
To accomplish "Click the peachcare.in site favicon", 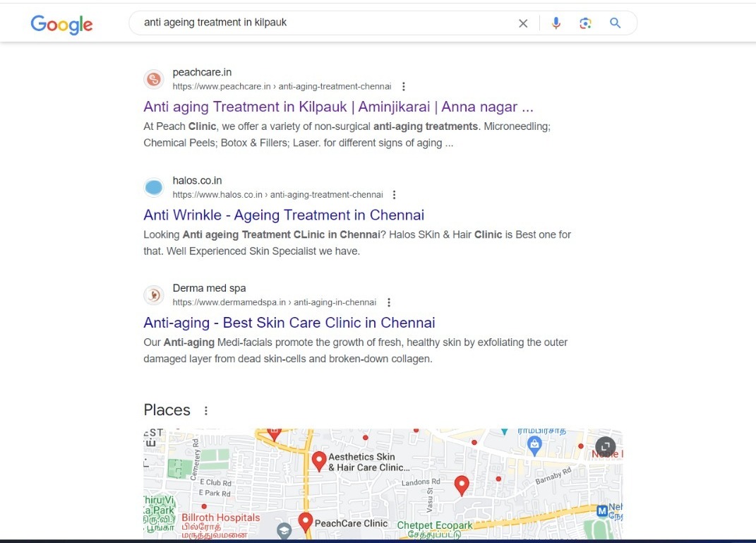I will (x=154, y=79).
